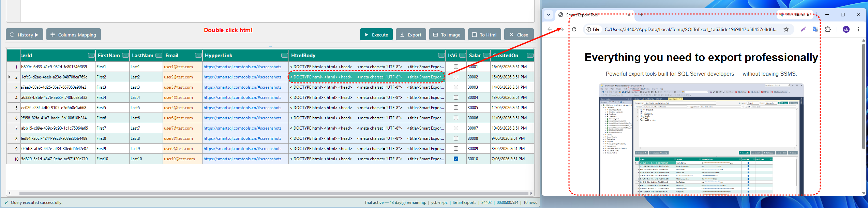868x208 pixels.
Task: Open filter on the CreatedOn column header
Action: point(530,55)
